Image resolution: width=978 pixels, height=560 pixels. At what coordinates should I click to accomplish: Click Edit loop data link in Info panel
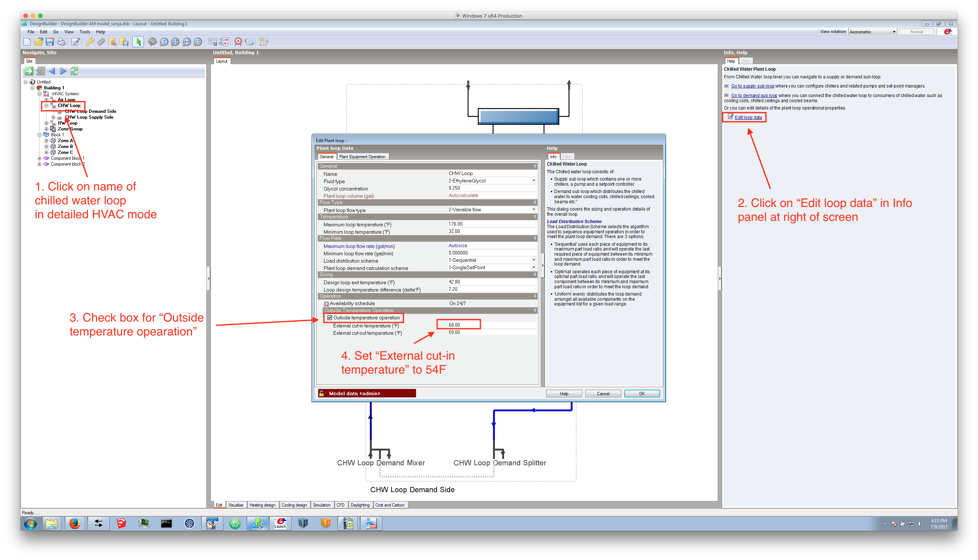(x=747, y=117)
